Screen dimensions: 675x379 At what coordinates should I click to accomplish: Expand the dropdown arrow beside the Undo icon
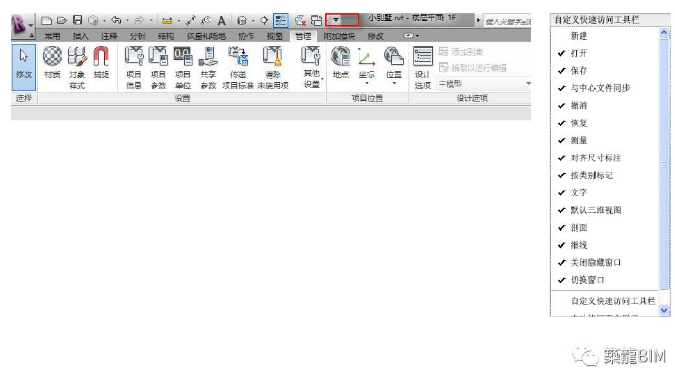pyautogui.click(x=127, y=20)
